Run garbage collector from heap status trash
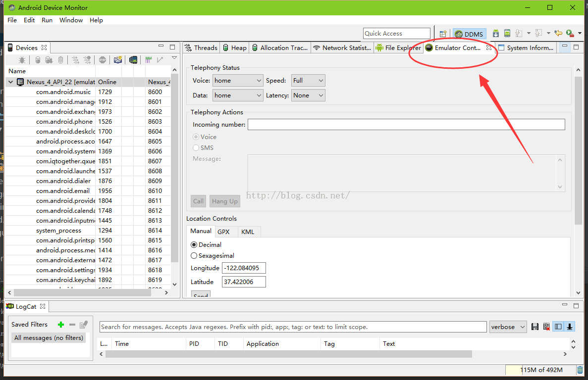This screenshot has width=588, height=380. [580, 370]
